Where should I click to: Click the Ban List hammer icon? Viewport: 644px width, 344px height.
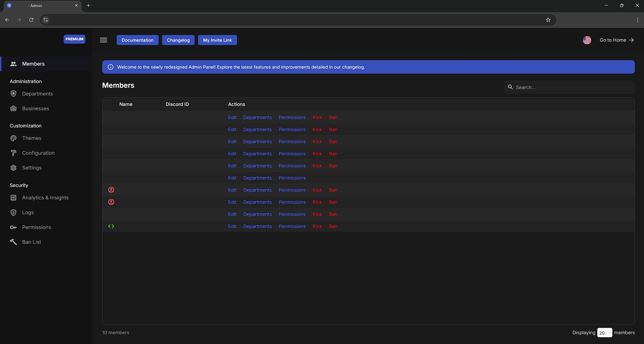coord(13,242)
